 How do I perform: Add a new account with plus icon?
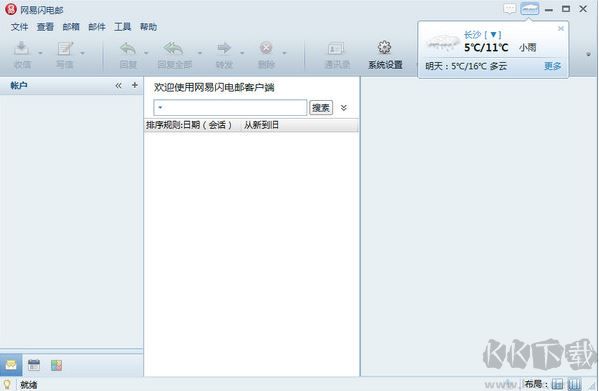click(x=134, y=85)
